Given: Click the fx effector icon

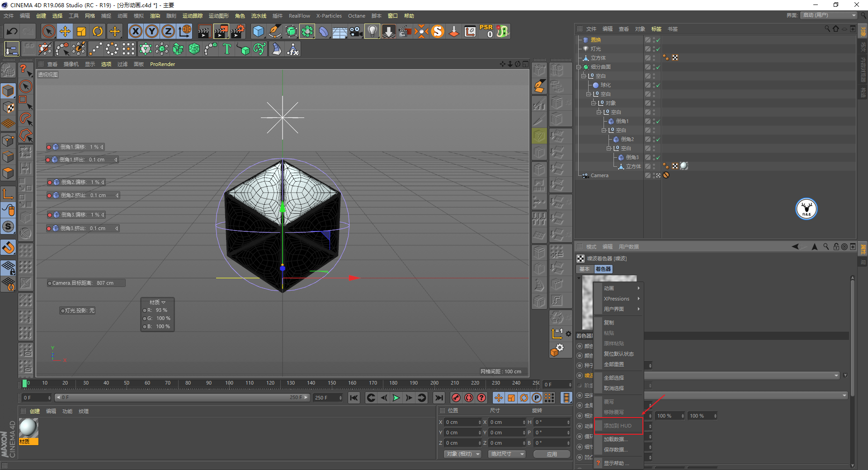Looking at the screenshot, I should (x=293, y=49).
